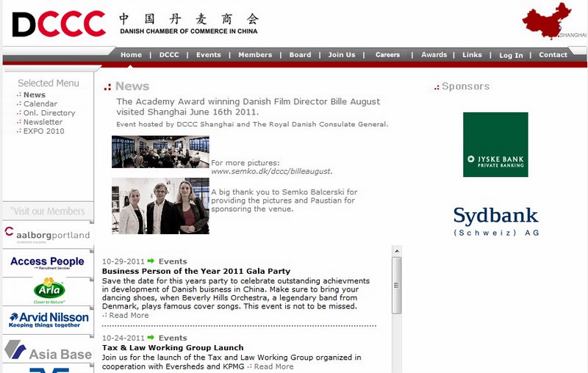
Task: Click the Bille August news headline text
Action: (248, 106)
